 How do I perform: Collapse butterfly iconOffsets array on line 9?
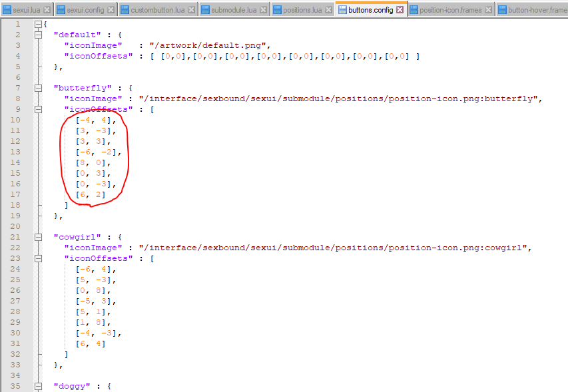tap(38, 109)
